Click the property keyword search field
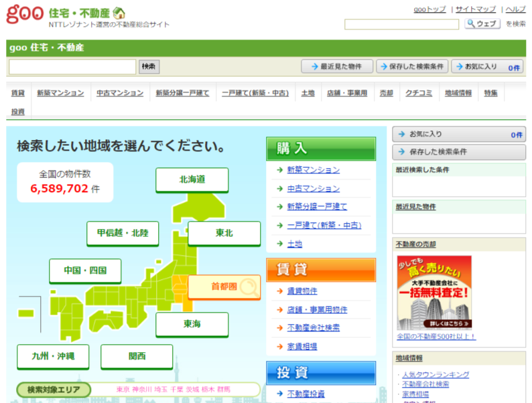 point(72,67)
